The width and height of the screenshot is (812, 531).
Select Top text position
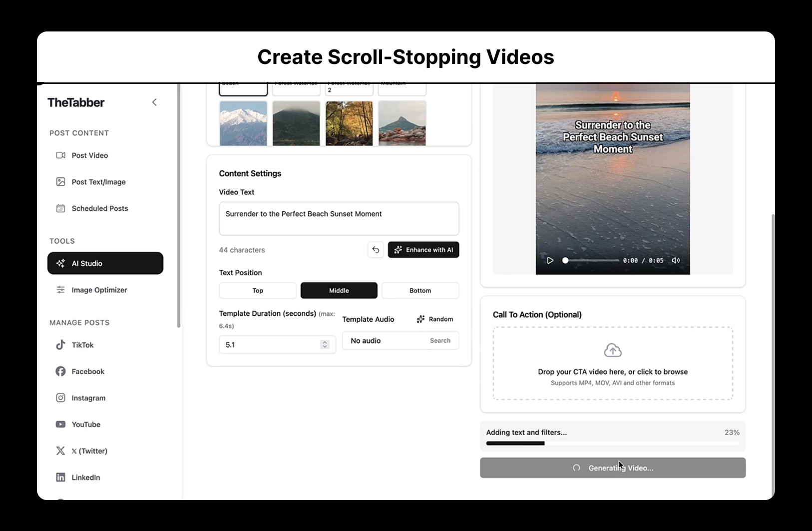click(257, 290)
